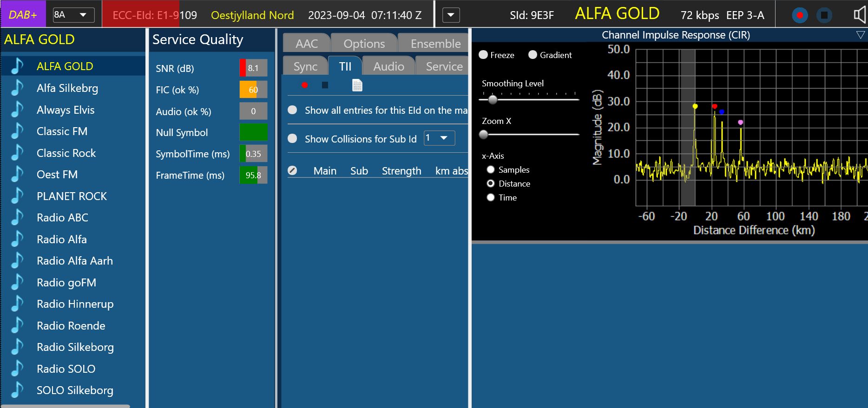The height and width of the screenshot is (408, 868).
Task: Stop TII logging with the square icon
Action: (325, 85)
